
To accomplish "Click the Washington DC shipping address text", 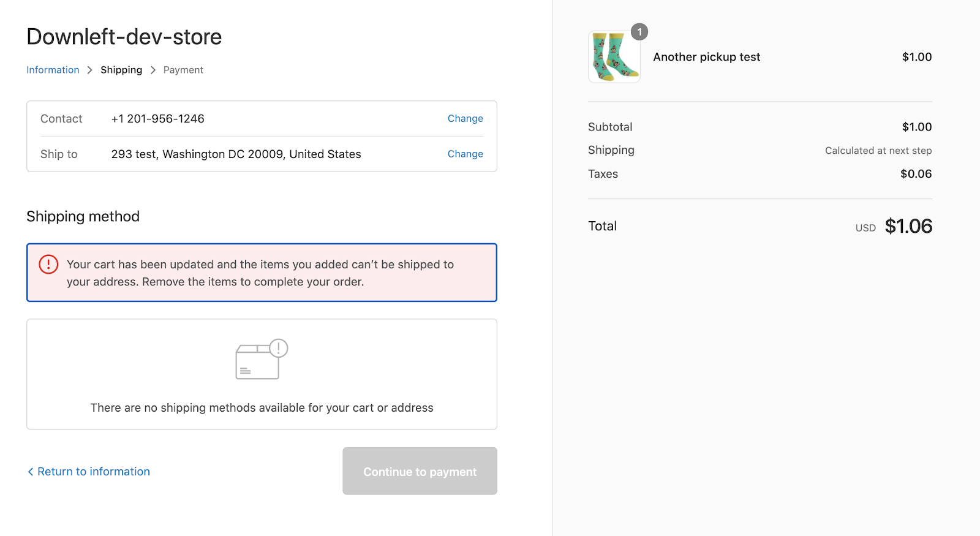I will click(x=236, y=154).
